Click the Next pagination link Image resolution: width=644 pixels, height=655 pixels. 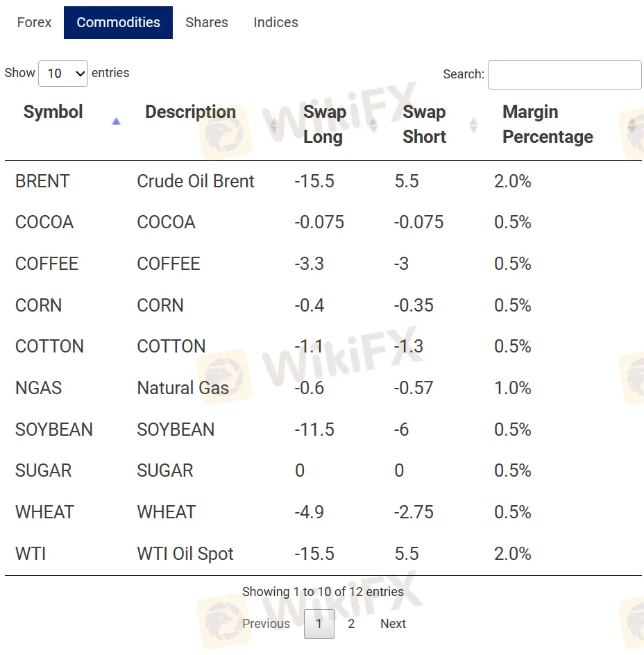point(393,624)
